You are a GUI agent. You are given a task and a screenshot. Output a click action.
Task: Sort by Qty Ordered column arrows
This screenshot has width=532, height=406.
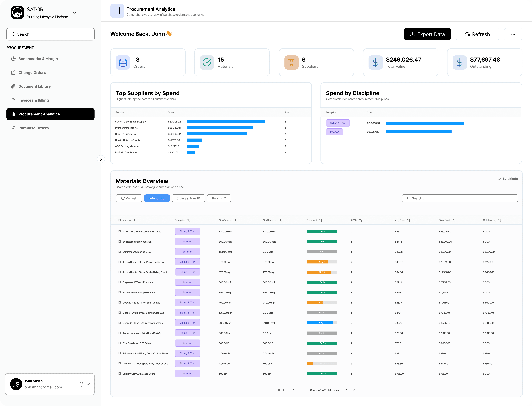tap(236, 220)
